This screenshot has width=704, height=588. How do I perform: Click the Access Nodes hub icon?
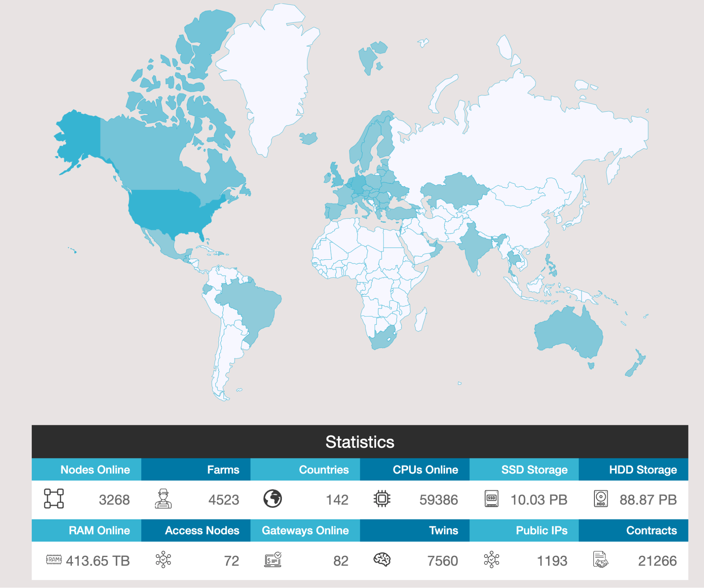coord(163,559)
